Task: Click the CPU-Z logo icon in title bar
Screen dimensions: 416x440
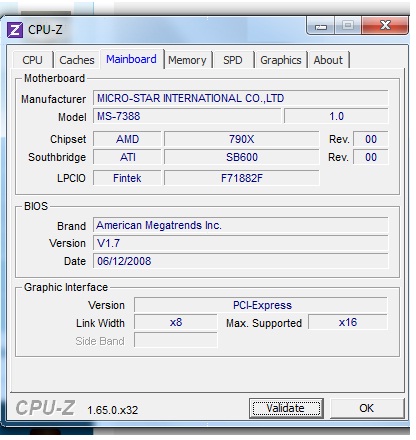Action: [15, 30]
